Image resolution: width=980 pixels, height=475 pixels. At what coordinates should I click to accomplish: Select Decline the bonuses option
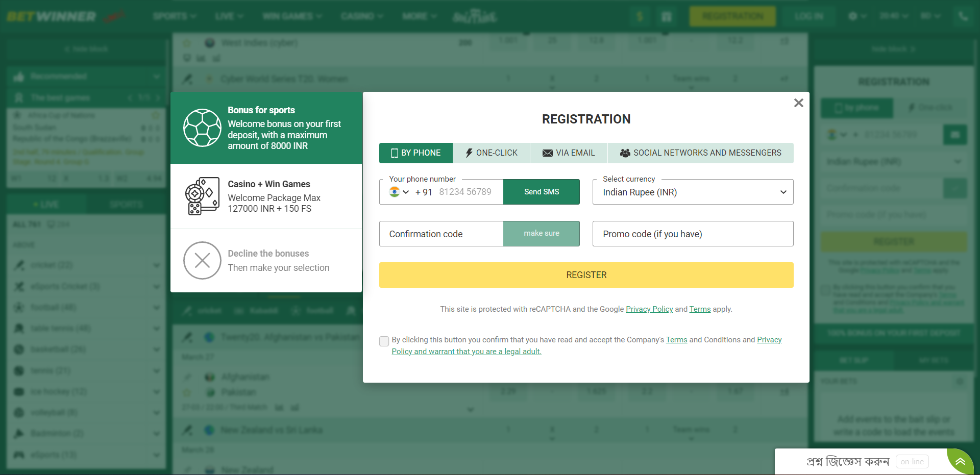[x=266, y=260]
